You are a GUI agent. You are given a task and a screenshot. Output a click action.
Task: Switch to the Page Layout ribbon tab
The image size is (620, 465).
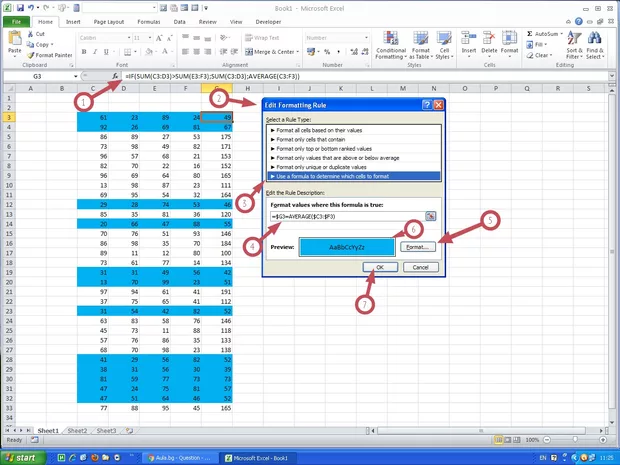pyautogui.click(x=109, y=22)
